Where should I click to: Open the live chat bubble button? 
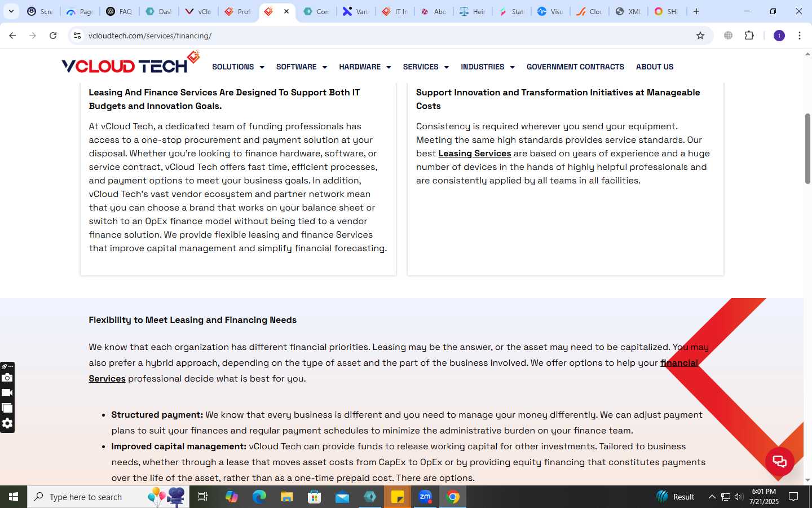point(779,462)
